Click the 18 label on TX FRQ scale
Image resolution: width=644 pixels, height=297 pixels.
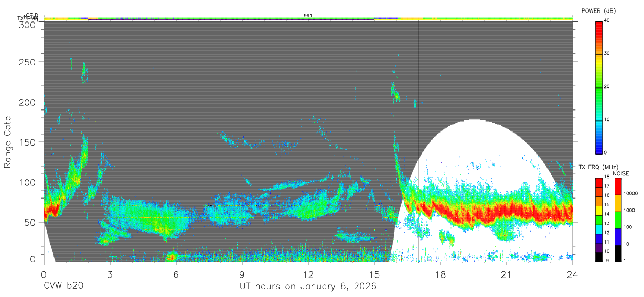[607, 177]
